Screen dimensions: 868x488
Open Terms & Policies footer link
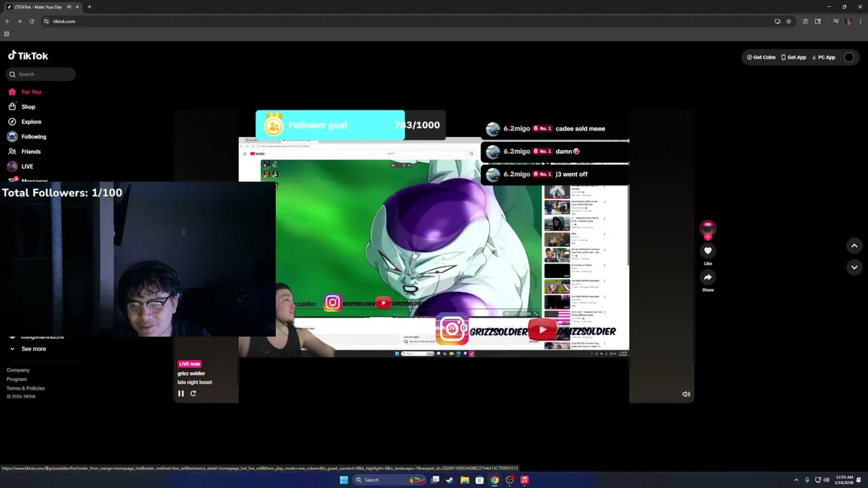[26, 388]
